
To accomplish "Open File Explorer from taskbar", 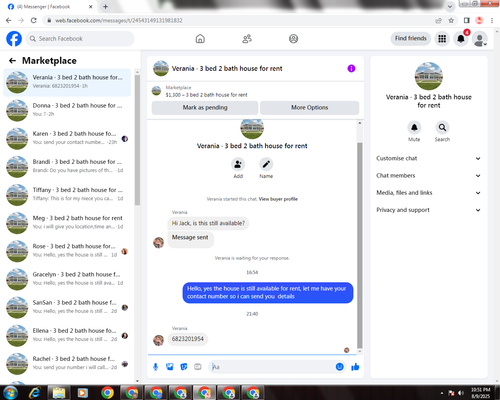I will click(x=59, y=393).
